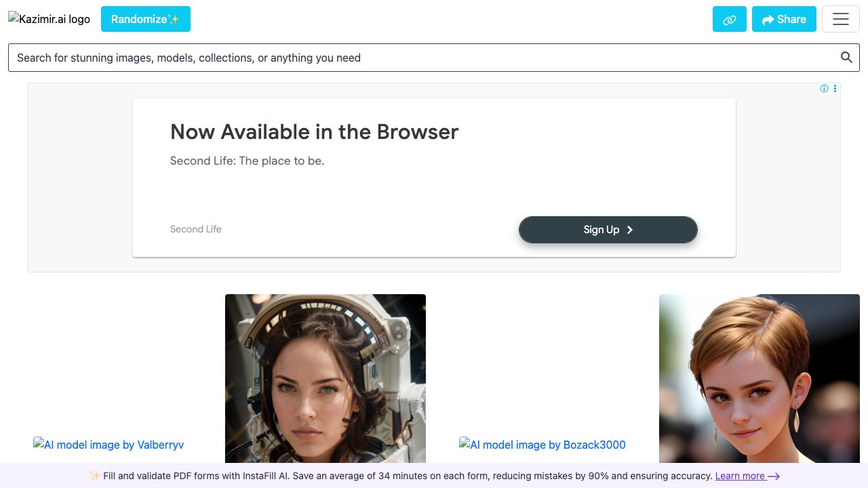The height and width of the screenshot is (488, 868).
Task: Open AI model image by Valberryv
Action: (x=108, y=445)
